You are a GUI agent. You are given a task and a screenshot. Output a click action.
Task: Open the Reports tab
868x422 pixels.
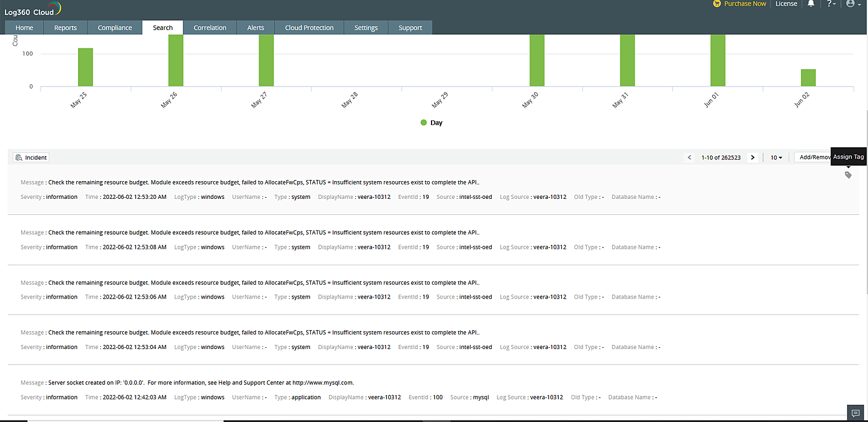coord(65,28)
